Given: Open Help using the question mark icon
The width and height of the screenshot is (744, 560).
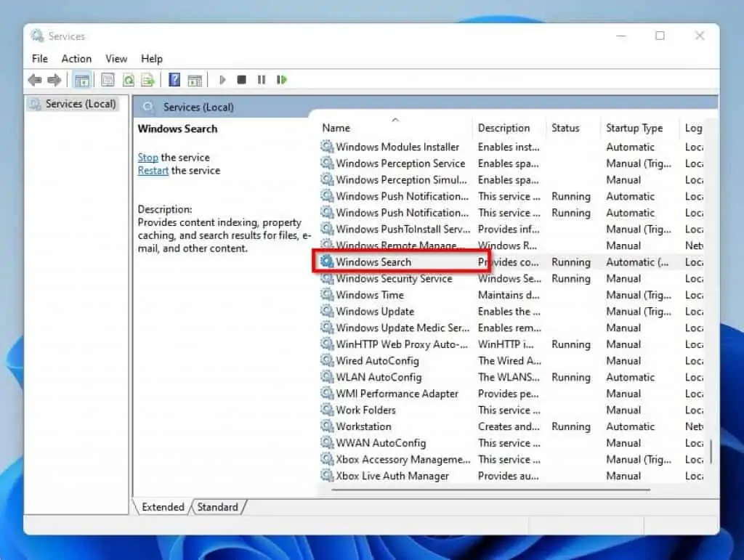Looking at the screenshot, I should (x=173, y=80).
